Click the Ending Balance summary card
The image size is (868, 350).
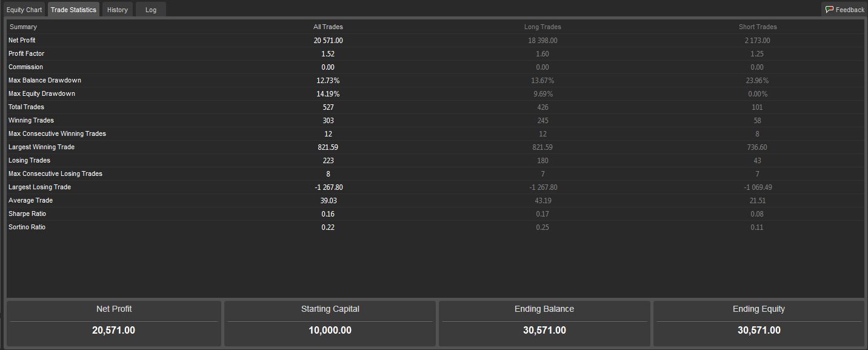click(x=544, y=323)
